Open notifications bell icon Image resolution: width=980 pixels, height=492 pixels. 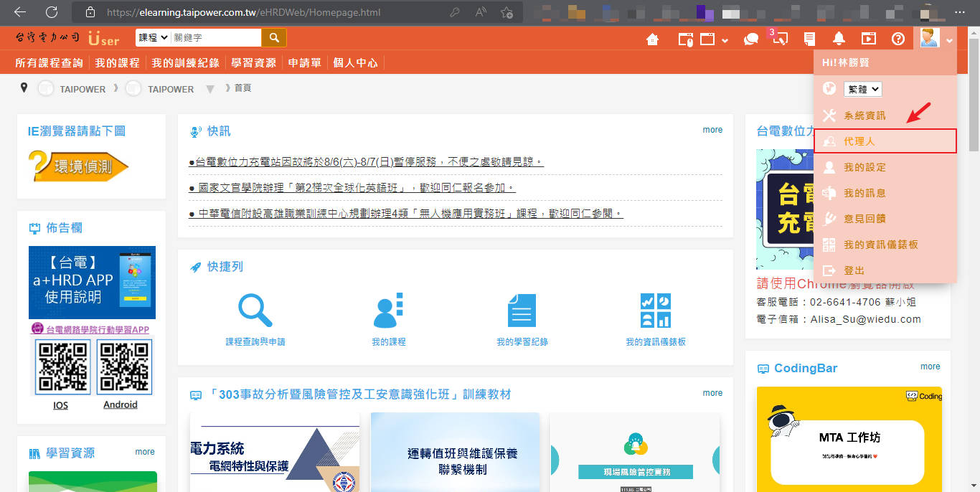coord(839,39)
